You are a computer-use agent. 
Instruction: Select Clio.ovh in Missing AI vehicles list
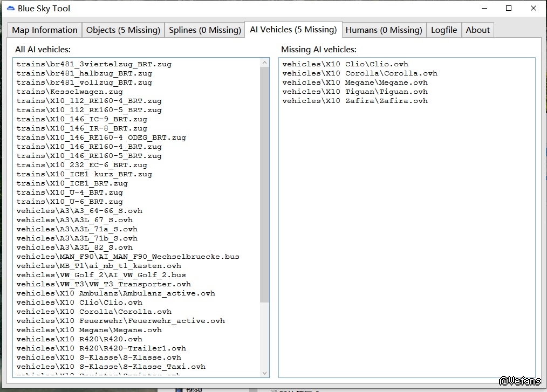345,64
